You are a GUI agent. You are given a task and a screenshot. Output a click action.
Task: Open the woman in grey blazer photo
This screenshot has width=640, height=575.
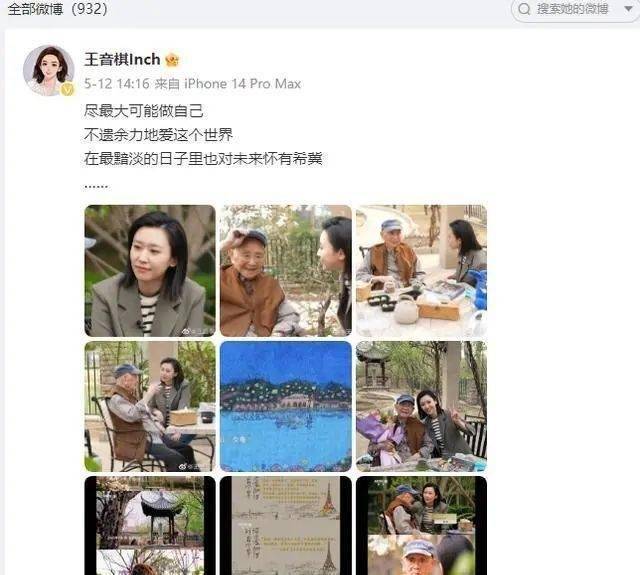click(150, 271)
